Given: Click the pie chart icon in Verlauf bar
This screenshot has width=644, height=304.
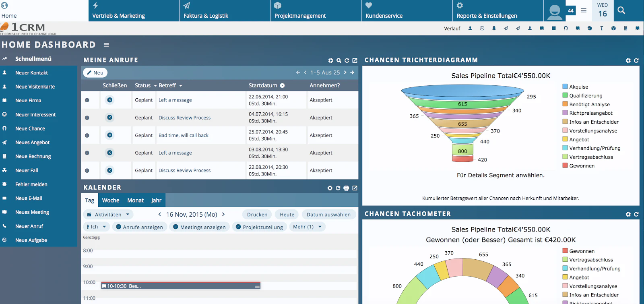Looking at the screenshot, I should coord(590,28).
